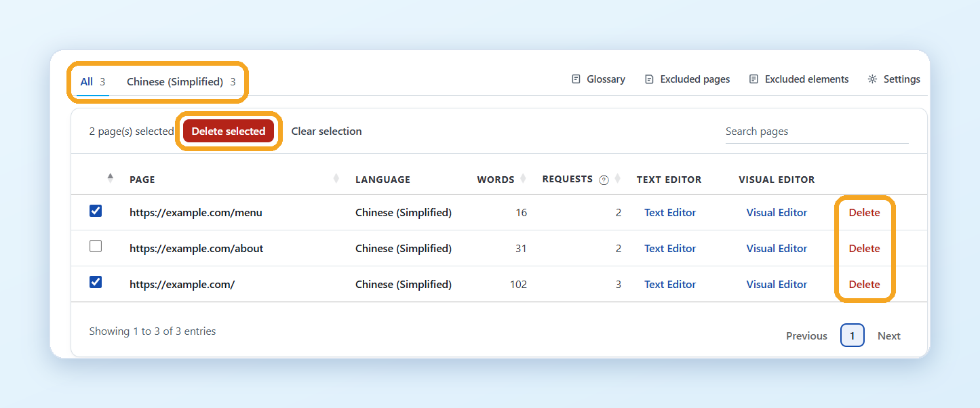The image size is (980, 408).
Task: Check the example.com/about row checkbox
Action: (96, 247)
